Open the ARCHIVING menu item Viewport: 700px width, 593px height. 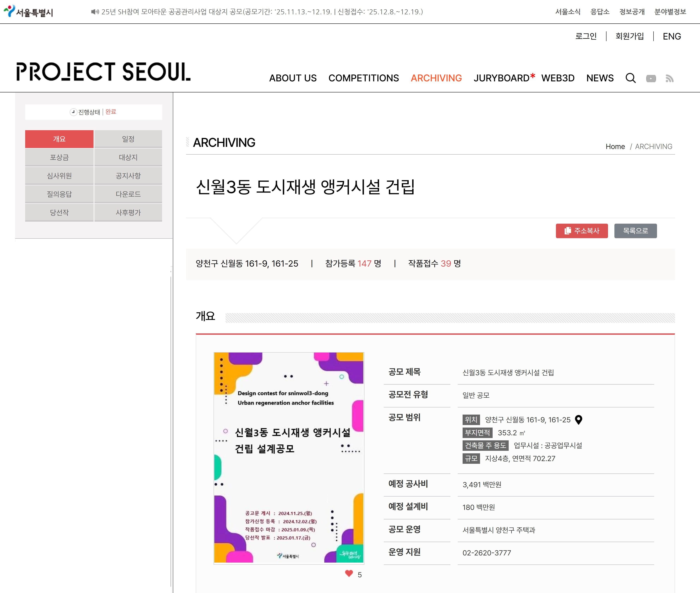pos(436,78)
